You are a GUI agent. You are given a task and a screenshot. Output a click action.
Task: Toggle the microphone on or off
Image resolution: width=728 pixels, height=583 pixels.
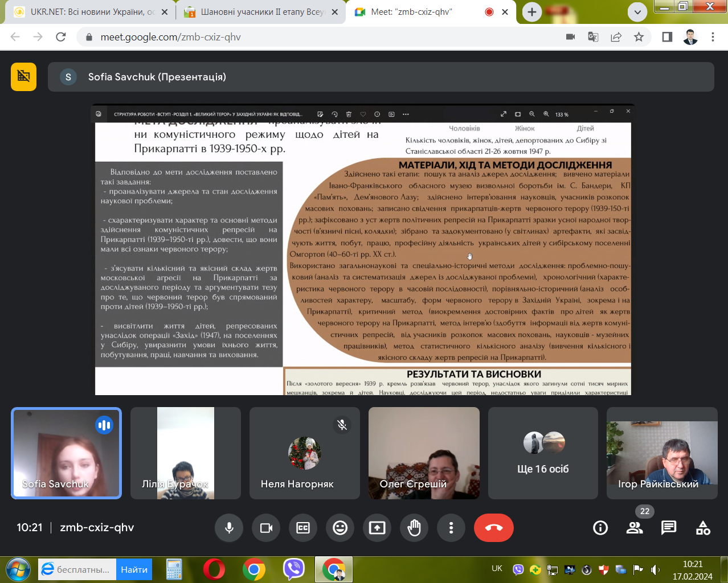tap(229, 528)
